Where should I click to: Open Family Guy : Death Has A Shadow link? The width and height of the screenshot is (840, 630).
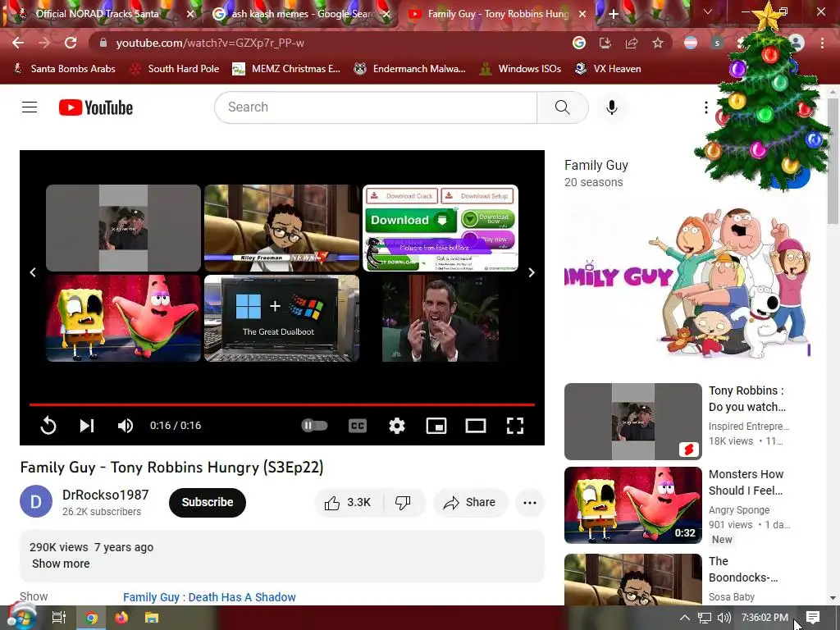tap(209, 597)
